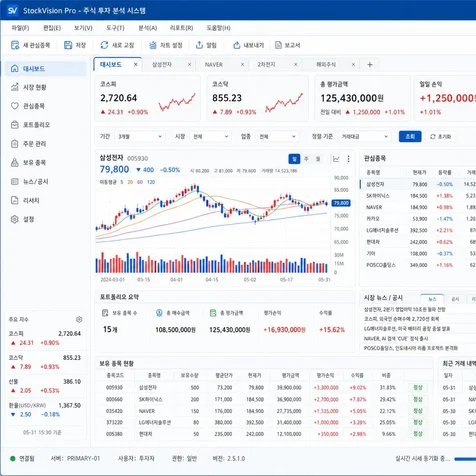This screenshot has width=476, height=476.
Task: Open the 도움말(H) menu
Action: coord(218,28)
